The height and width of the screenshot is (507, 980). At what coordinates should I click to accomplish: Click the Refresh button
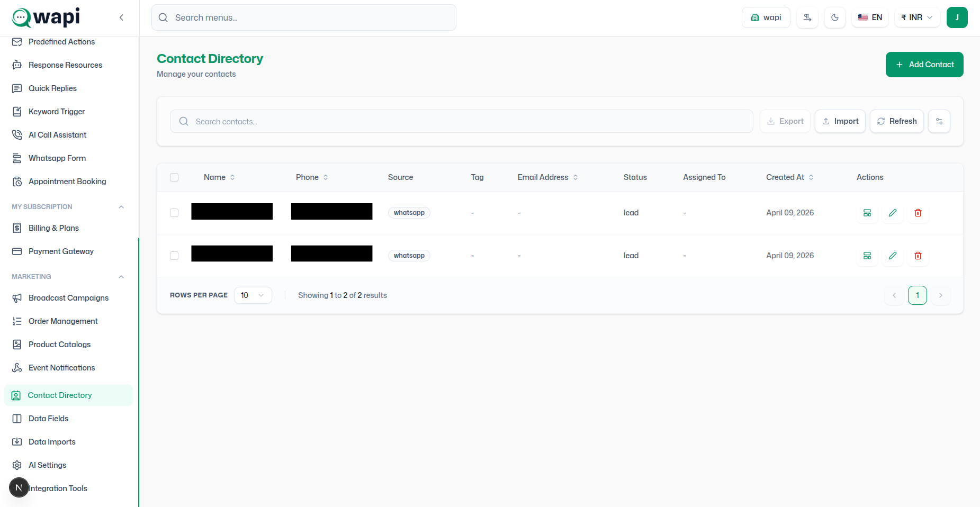point(897,121)
